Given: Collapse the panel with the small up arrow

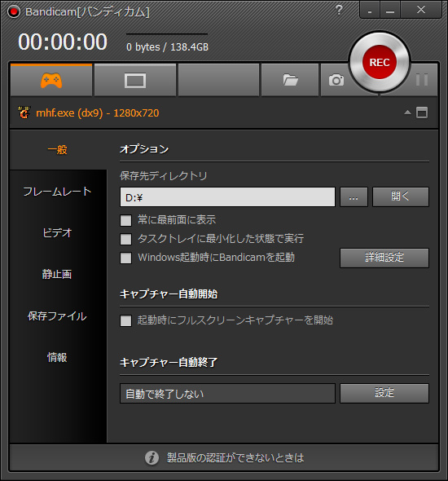Looking at the screenshot, I should (x=407, y=113).
